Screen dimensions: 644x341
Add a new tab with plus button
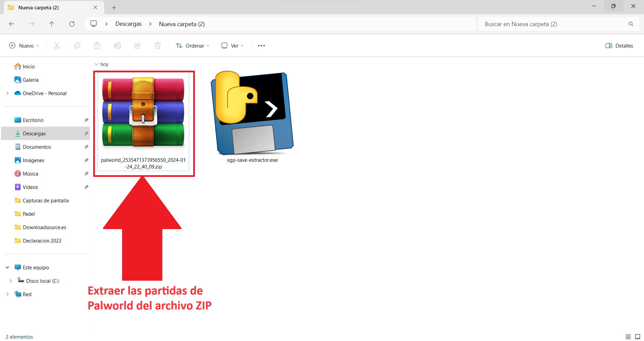[114, 7]
